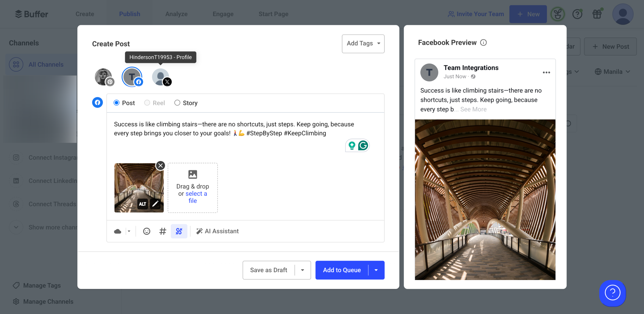
Task: Switch to the Analyze tab
Action: 176,14
